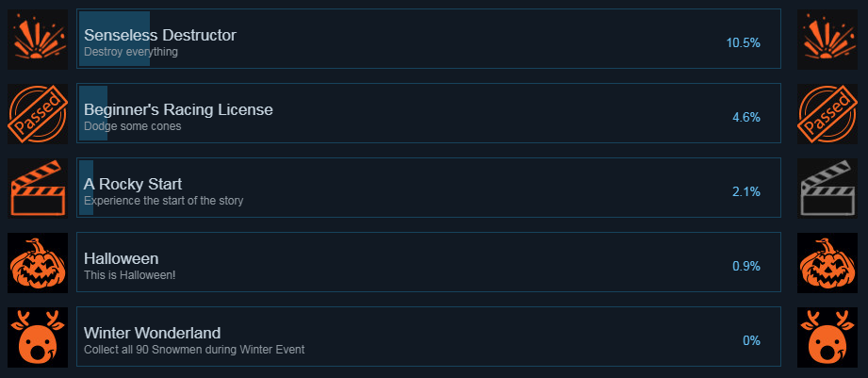Viewport: 868px width, 378px height.
Task: Click the 2.1% completion percentage
Action: (x=746, y=192)
